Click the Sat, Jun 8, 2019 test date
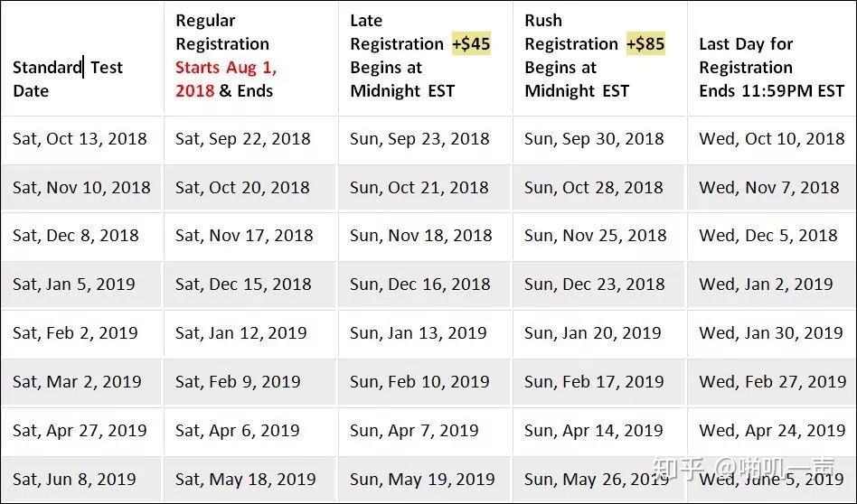Image resolution: width=857 pixels, height=504 pixels. (x=81, y=480)
